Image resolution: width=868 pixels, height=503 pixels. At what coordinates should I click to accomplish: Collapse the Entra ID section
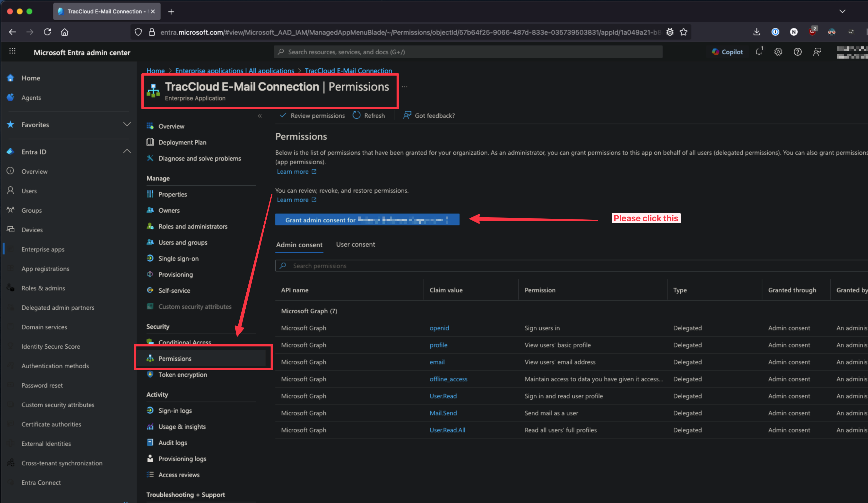pyautogui.click(x=127, y=152)
